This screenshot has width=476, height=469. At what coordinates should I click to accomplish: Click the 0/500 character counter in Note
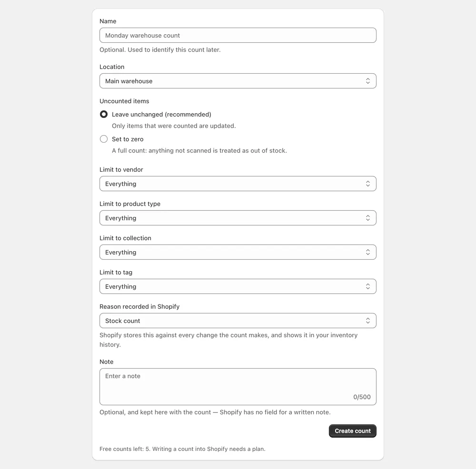(362, 397)
